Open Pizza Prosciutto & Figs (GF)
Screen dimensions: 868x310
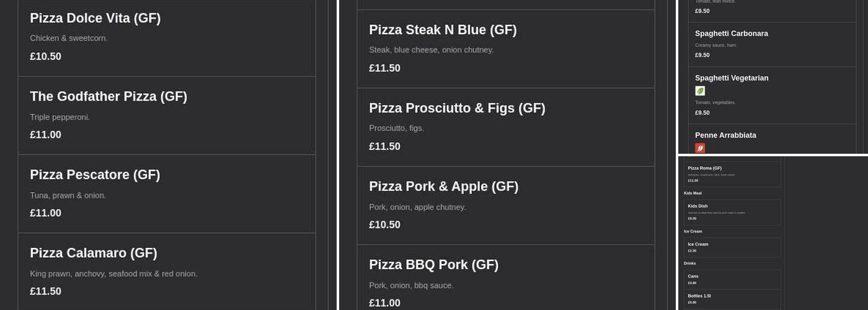pos(505,127)
